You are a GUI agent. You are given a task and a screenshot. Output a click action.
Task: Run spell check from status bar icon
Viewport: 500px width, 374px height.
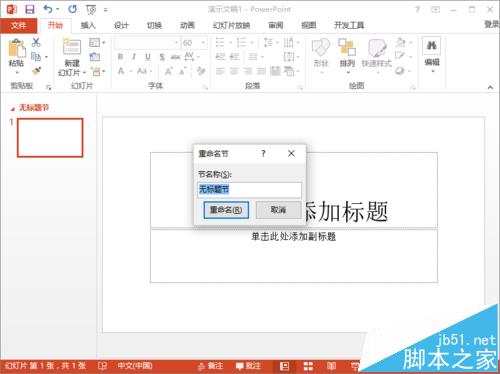coord(103,366)
